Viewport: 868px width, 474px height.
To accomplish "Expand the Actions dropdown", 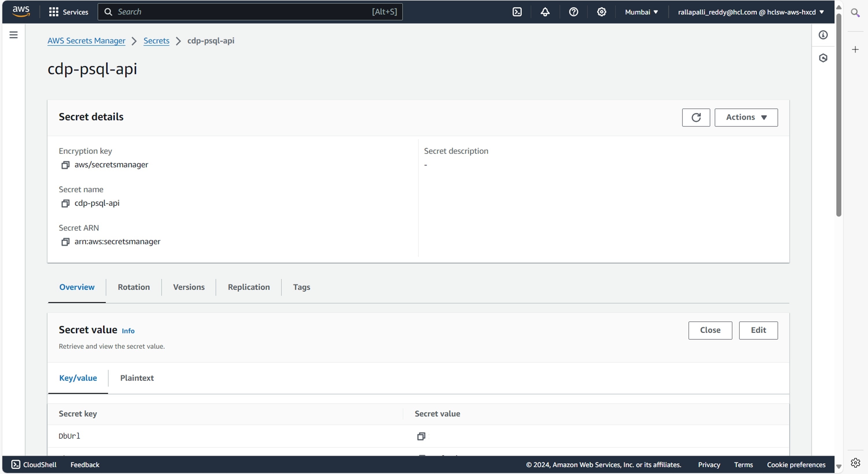I will (x=746, y=117).
